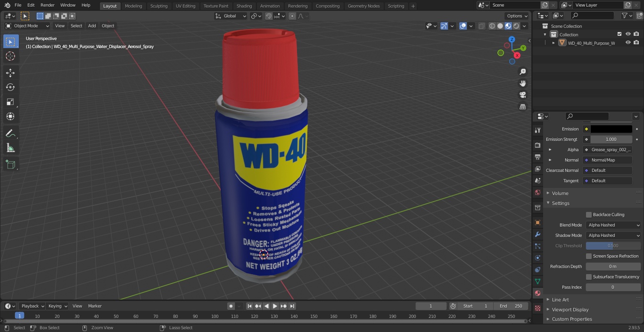Open the Material properties tab
This screenshot has width=644, height=332.
click(537, 293)
